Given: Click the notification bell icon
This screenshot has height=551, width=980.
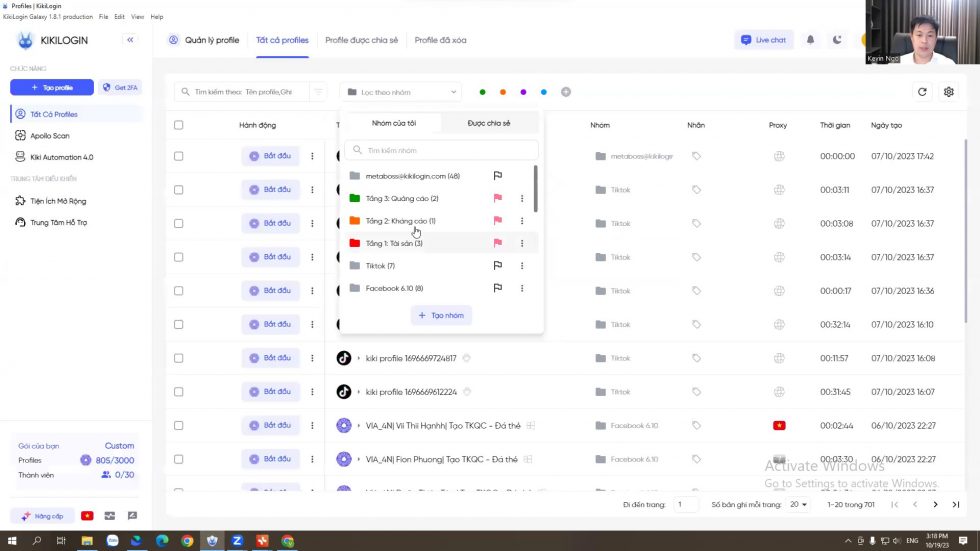Looking at the screenshot, I should [x=811, y=40].
